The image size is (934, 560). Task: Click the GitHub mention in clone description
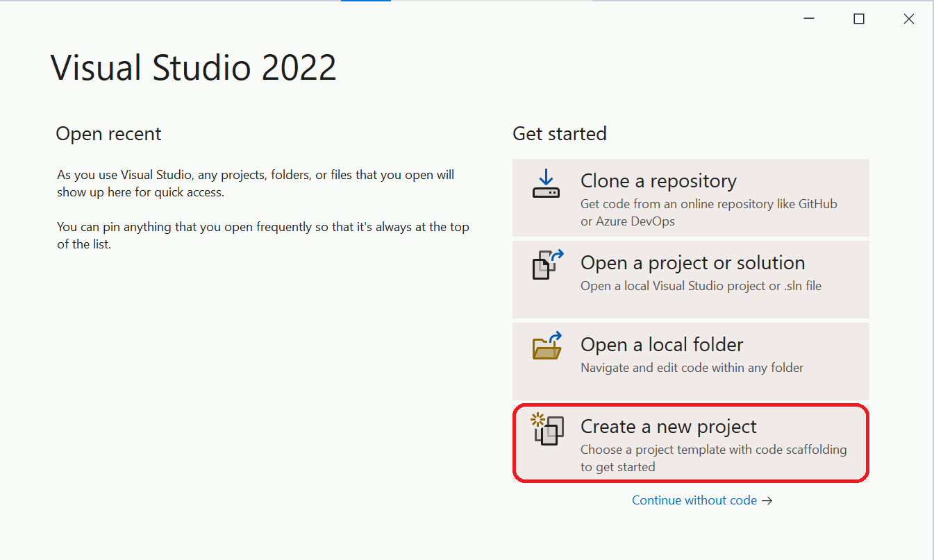(817, 203)
